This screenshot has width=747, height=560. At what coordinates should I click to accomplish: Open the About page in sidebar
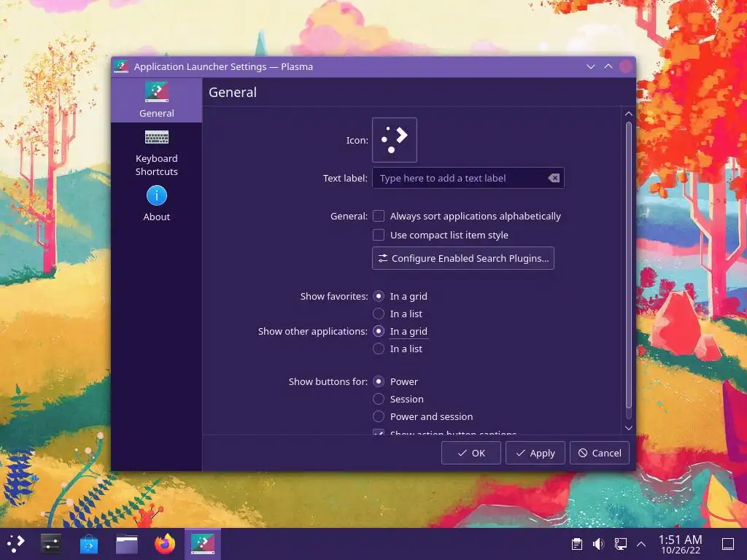click(156, 204)
